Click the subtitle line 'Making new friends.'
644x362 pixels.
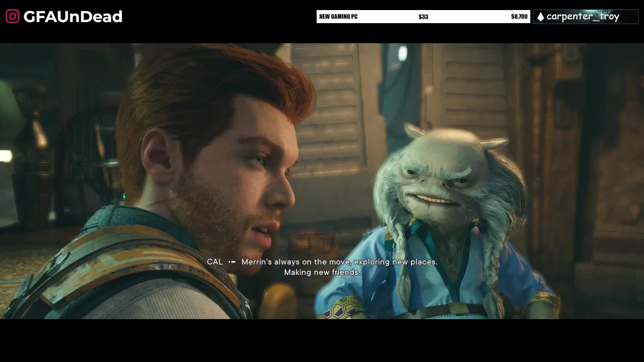click(322, 272)
